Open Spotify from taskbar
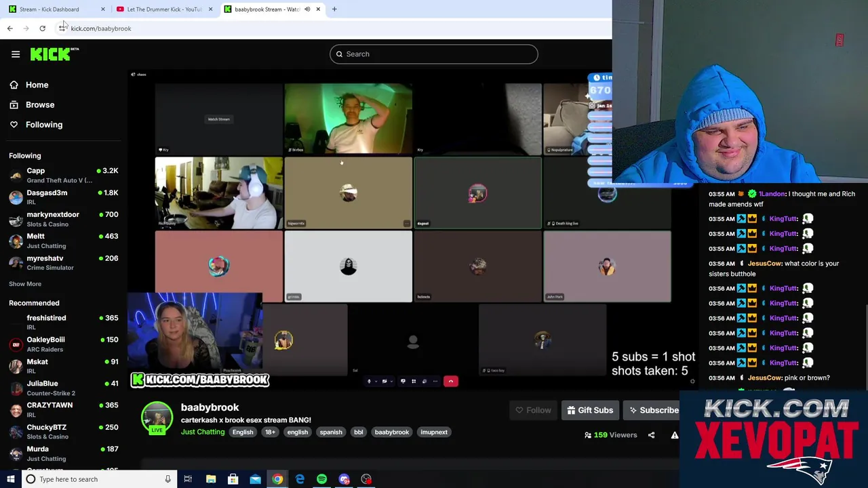 click(321, 479)
